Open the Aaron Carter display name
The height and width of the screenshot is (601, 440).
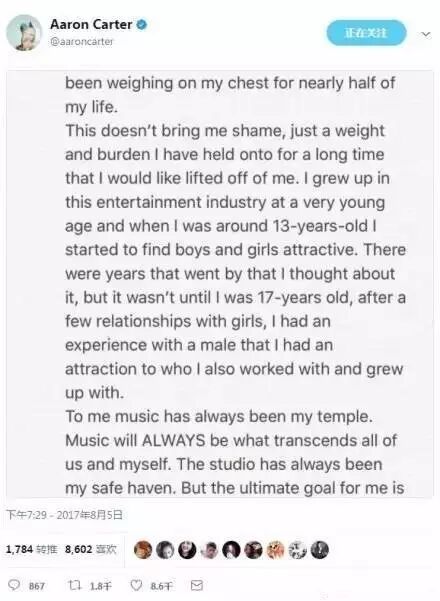[x=91, y=25]
